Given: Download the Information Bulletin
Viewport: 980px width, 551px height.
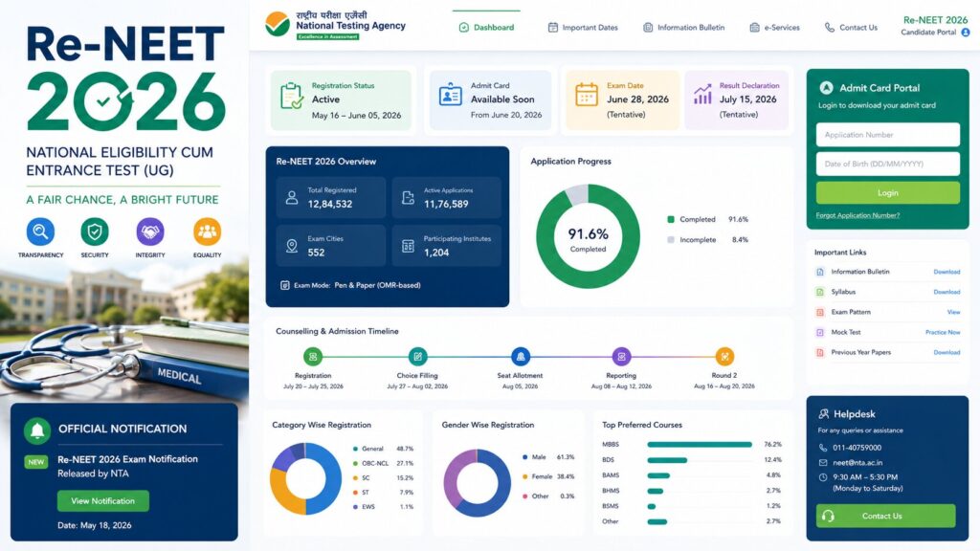Looking at the screenshot, I should click(x=947, y=272).
